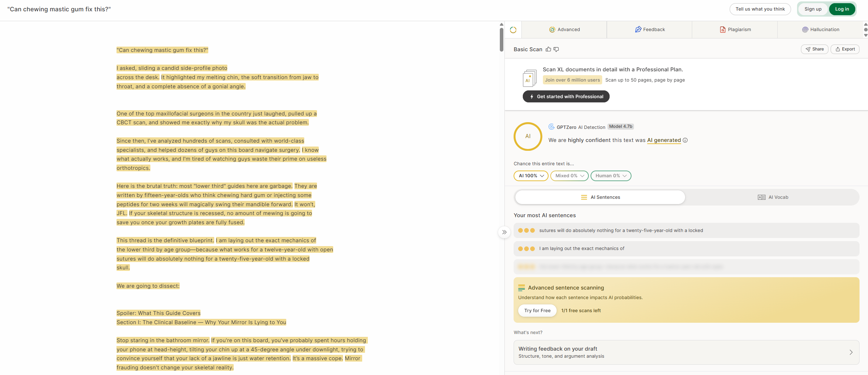
Task: Click the '1/1 free scans left' text
Action: point(581,311)
